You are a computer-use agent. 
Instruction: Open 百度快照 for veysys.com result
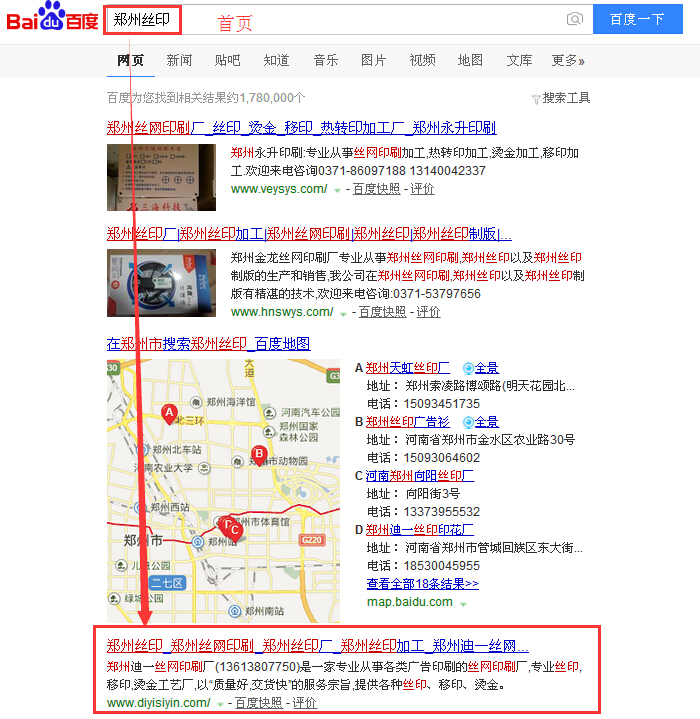(x=376, y=189)
